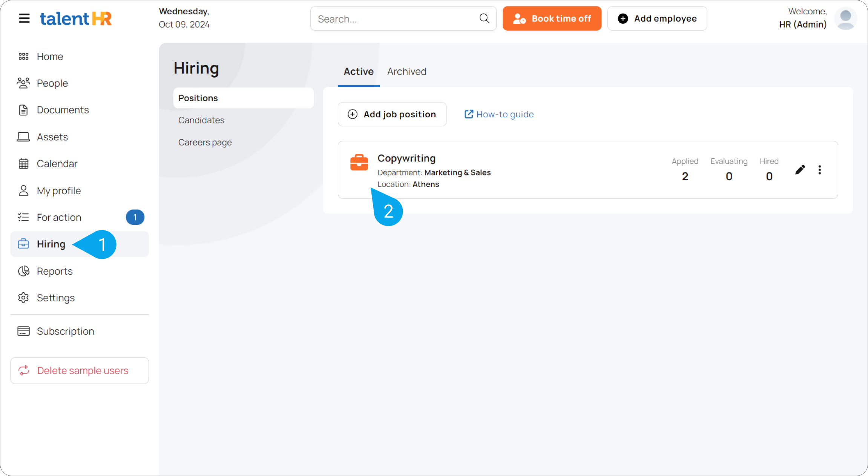This screenshot has width=868, height=476.
Task: Go to Assets in the sidebar
Action: click(x=52, y=137)
